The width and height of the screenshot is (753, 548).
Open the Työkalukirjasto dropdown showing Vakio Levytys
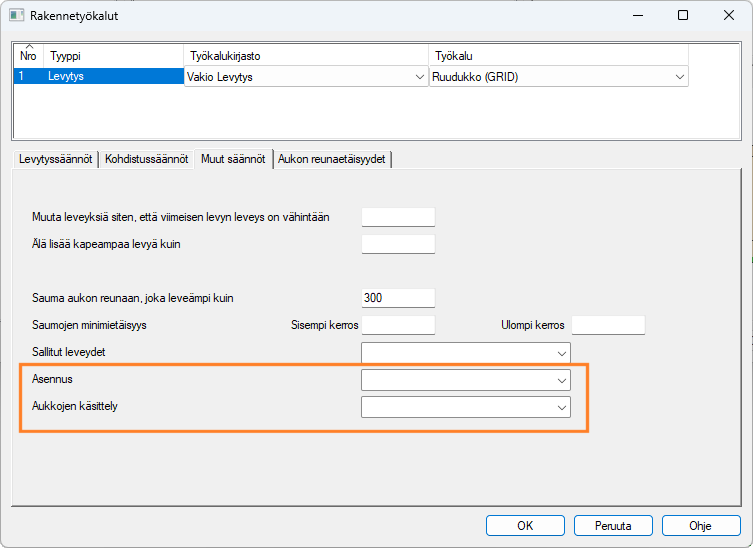(x=306, y=77)
